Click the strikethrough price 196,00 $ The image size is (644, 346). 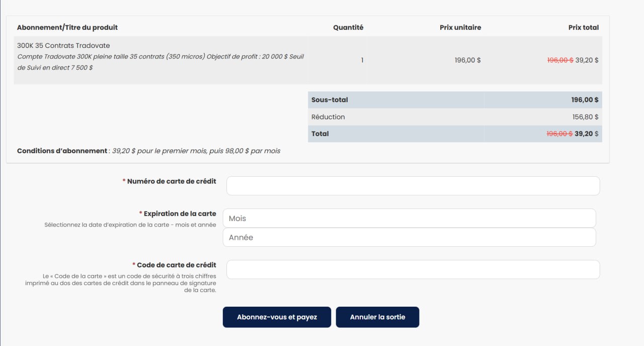pos(559,59)
